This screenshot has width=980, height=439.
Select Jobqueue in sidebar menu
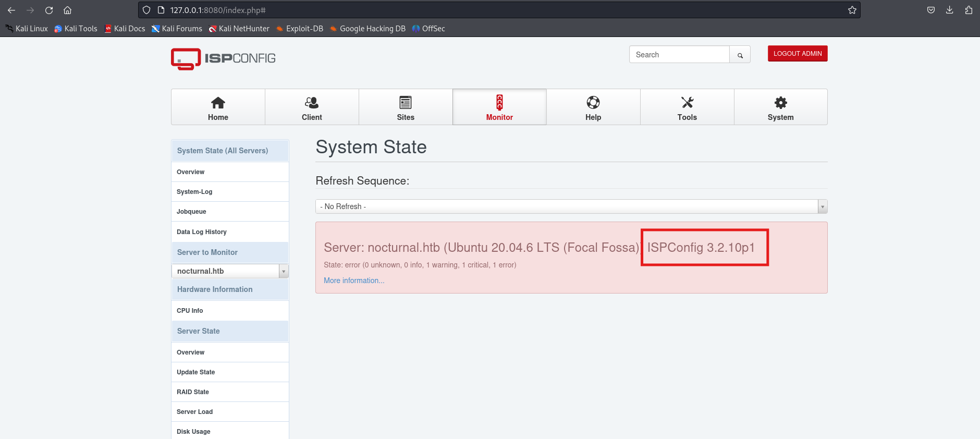191,212
